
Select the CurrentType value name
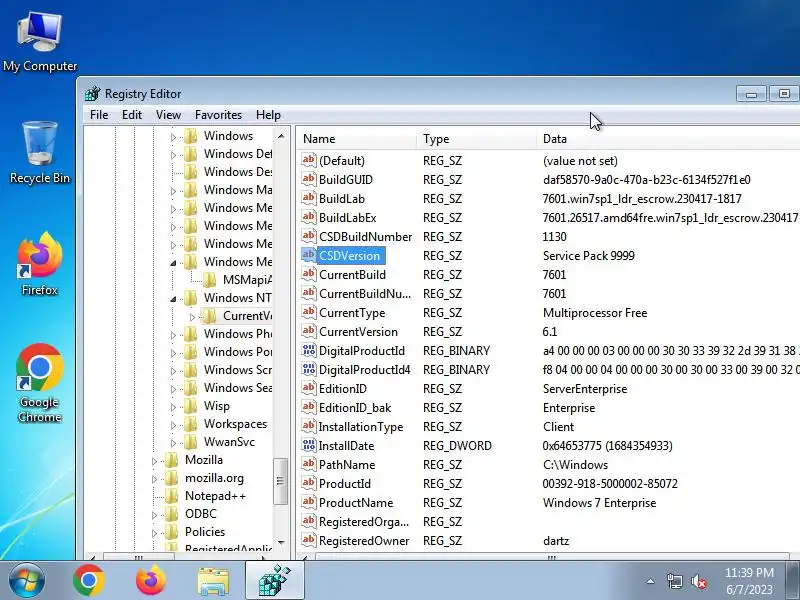[352, 313]
